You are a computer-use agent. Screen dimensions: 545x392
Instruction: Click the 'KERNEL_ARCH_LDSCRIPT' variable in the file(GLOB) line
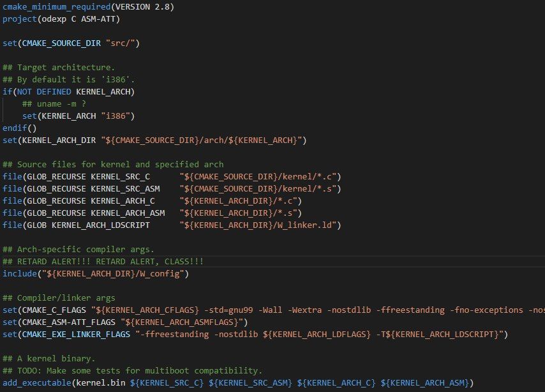(x=101, y=225)
